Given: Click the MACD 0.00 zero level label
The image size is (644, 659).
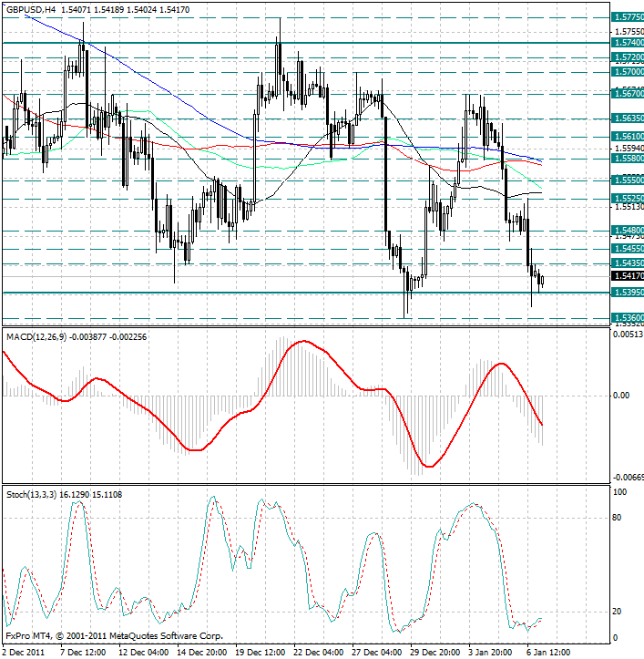Looking at the screenshot, I should pyautogui.click(x=621, y=396).
